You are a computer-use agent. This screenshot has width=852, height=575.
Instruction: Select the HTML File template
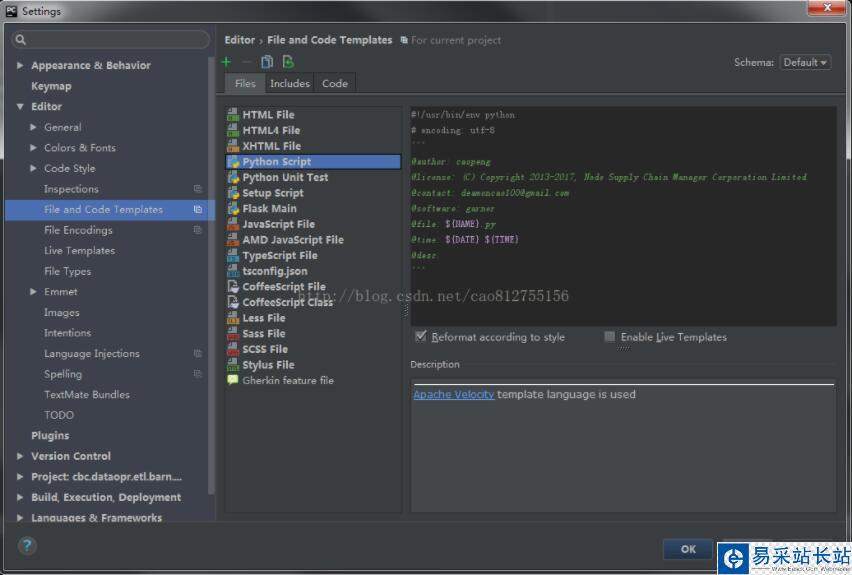coord(313,115)
